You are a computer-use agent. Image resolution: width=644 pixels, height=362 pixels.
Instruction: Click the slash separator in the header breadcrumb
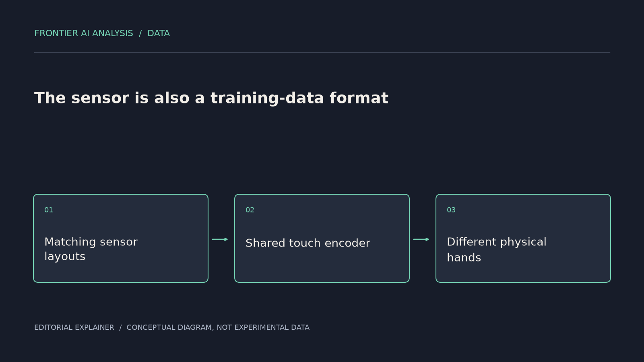tap(140, 33)
